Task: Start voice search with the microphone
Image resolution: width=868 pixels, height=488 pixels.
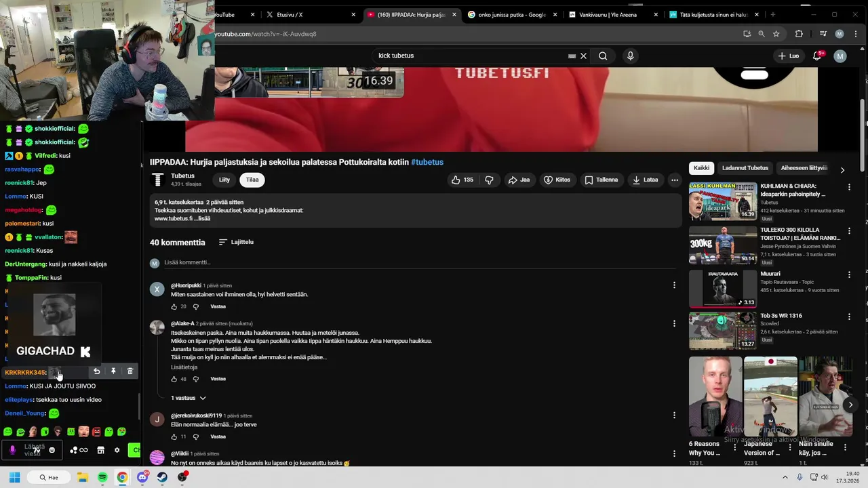Action: coord(630,56)
